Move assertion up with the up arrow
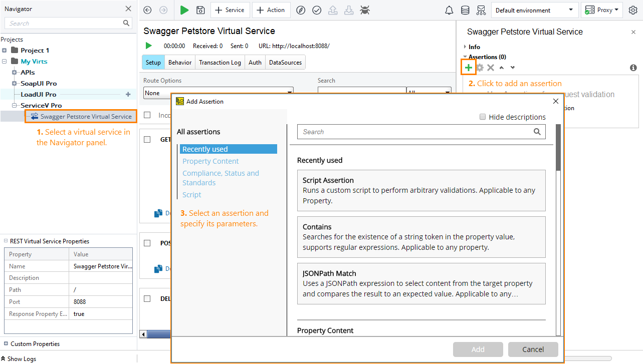 point(502,68)
